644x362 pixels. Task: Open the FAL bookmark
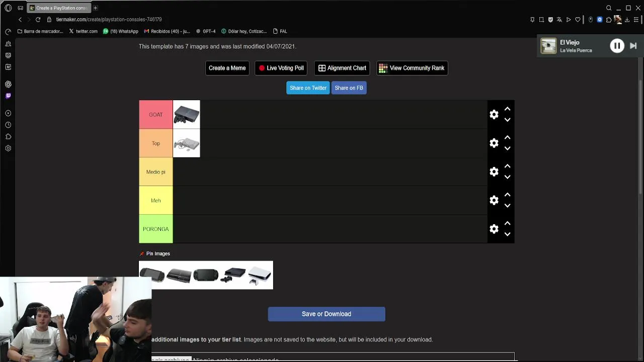(x=280, y=31)
